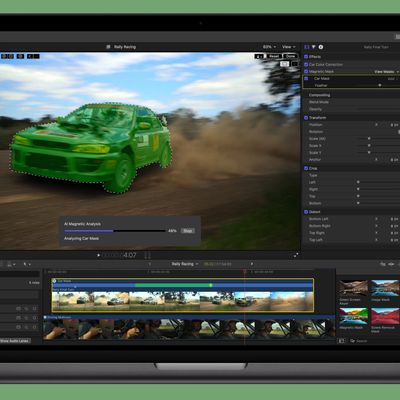Open the Rally Racing timeline project dropdown
The image size is (400, 400).
(x=185, y=264)
